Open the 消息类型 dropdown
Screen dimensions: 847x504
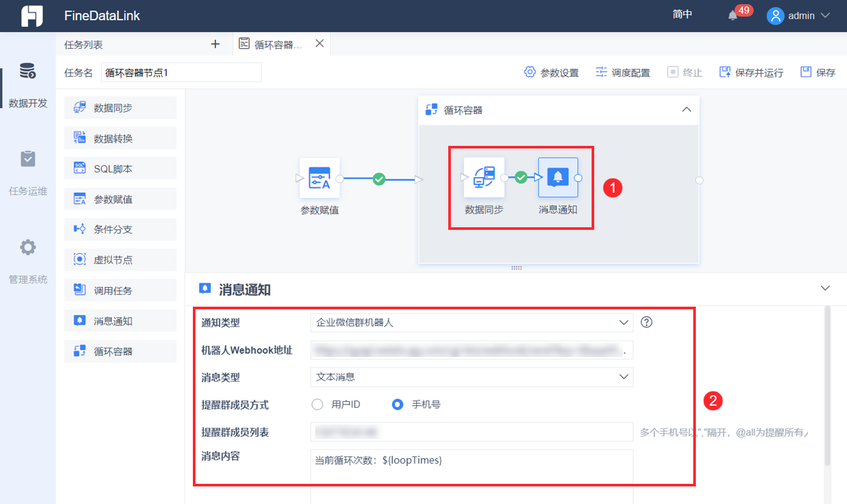coord(472,377)
